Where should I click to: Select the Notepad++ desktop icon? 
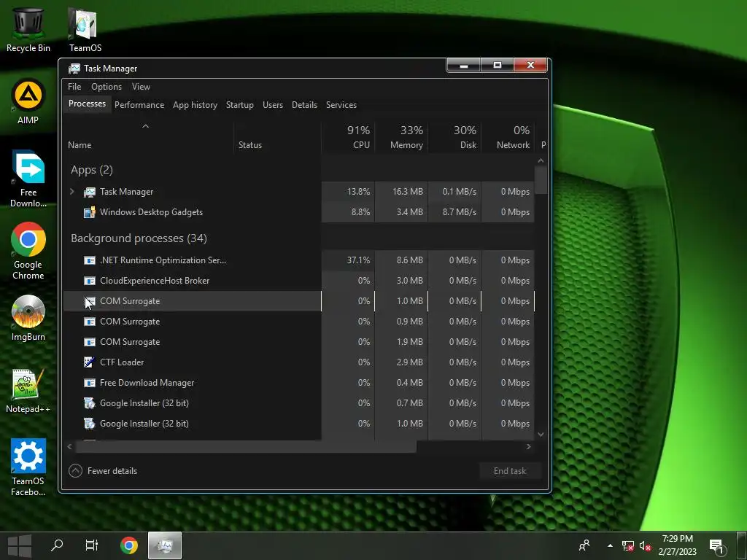tap(28, 391)
